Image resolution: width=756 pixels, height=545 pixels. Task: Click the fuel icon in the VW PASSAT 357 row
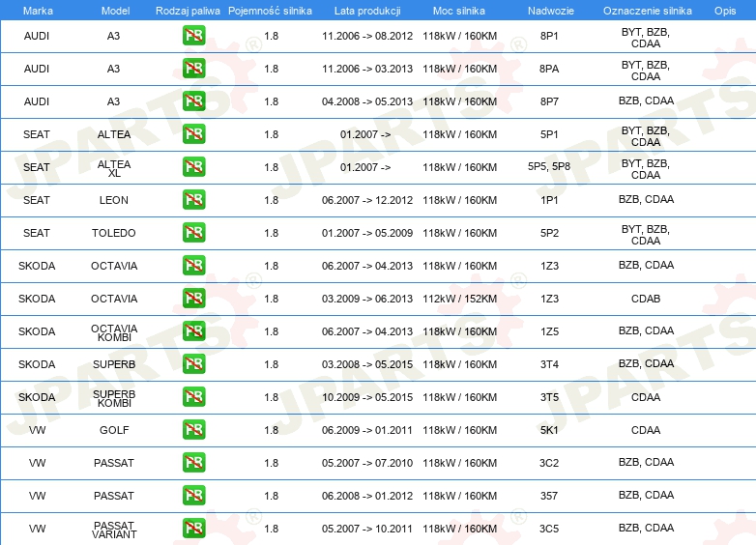click(x=193, y=496)
